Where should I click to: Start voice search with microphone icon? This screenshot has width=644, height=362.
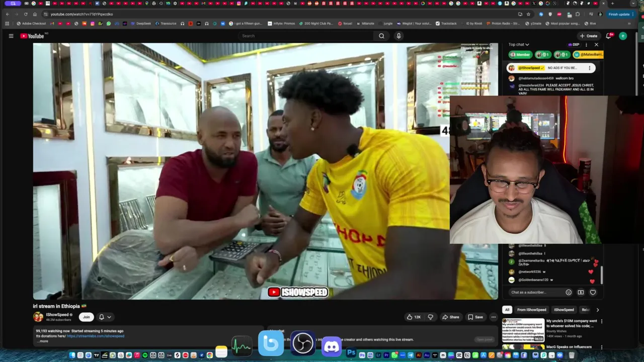pos(398,36)
